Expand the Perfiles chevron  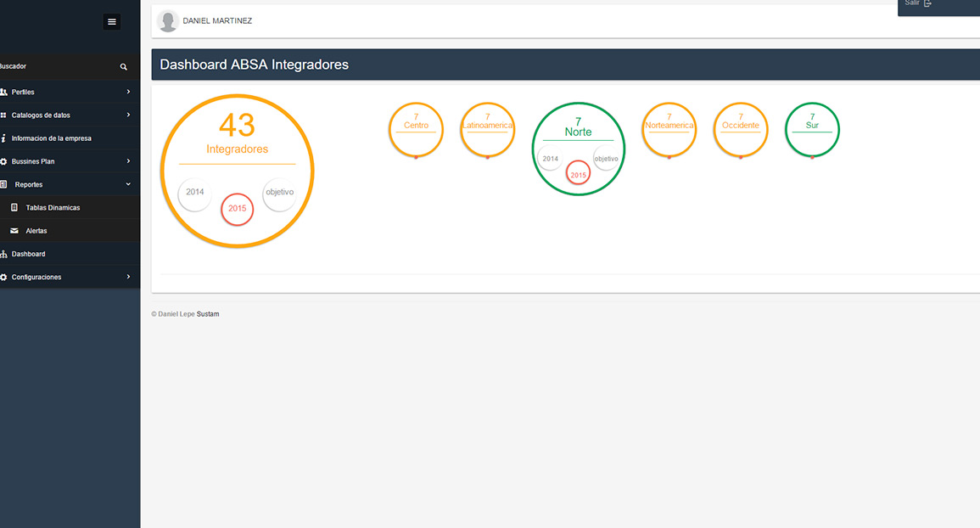pyautogui.click(x=128, y=92)
